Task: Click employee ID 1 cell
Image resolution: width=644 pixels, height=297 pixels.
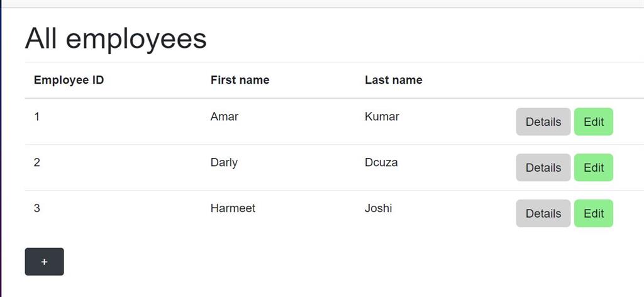Action: tap(37, 116)
